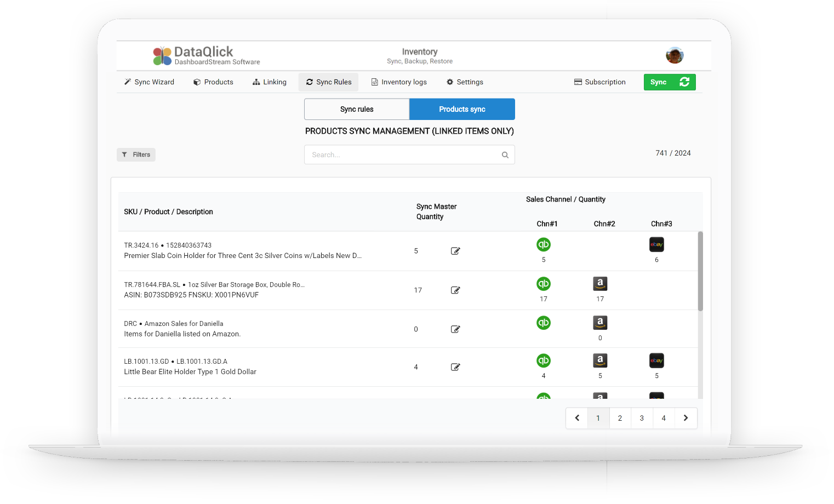This screenshot has height=504, width=834.
Task: Click the search magnifier icon
Action: 505,154
